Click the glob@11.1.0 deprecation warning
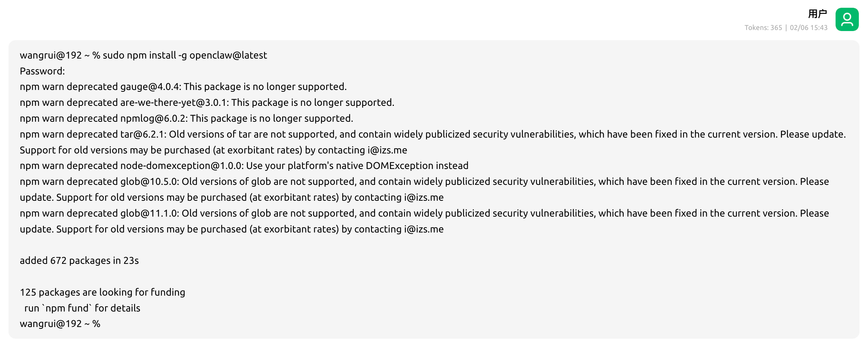Viewport: 868px width, 345px height. click(424, 213)
